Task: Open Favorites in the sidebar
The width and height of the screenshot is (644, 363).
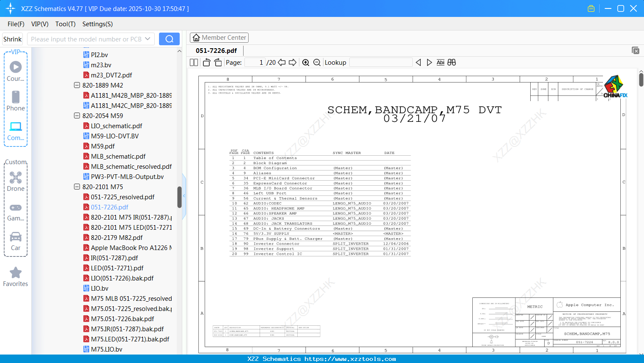Action: pos(16,277)
